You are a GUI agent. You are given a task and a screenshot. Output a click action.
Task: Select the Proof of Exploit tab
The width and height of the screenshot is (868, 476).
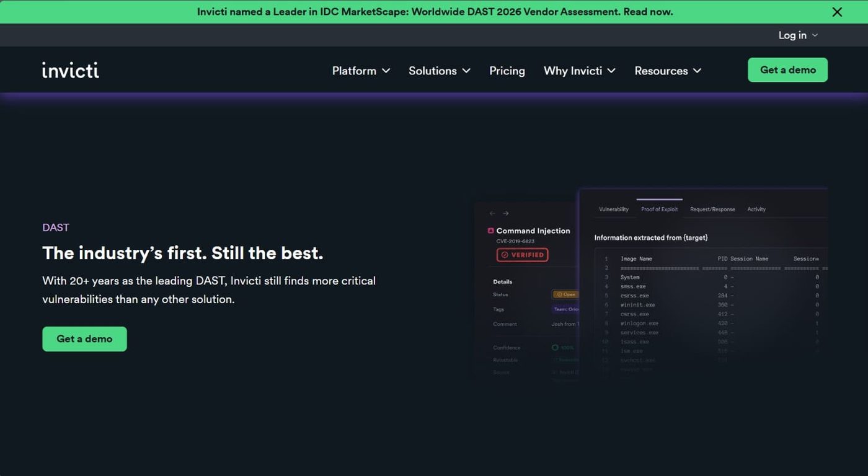click(x=659, y=209)
